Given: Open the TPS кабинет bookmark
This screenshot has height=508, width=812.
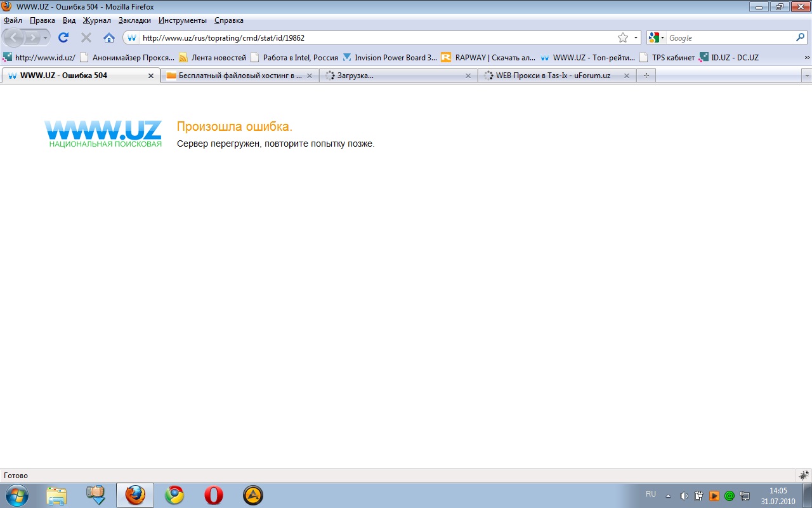Looking at the screenshot, I should [x=667, y=57].
